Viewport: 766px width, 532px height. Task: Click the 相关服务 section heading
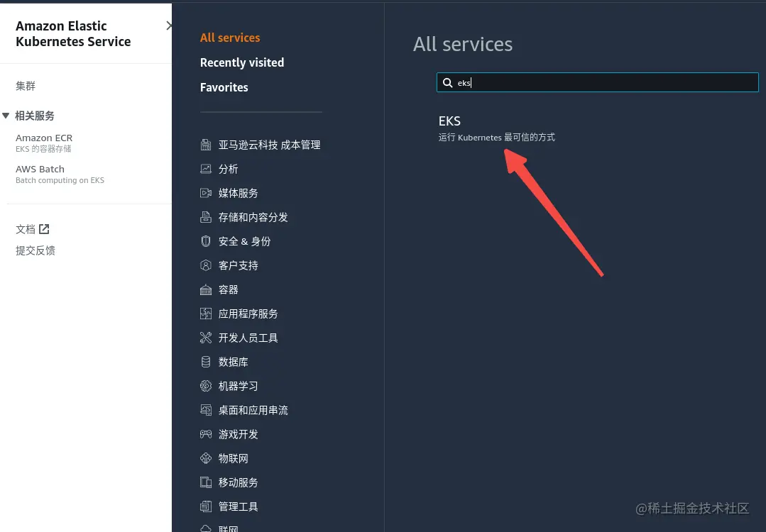click(35, 116)
